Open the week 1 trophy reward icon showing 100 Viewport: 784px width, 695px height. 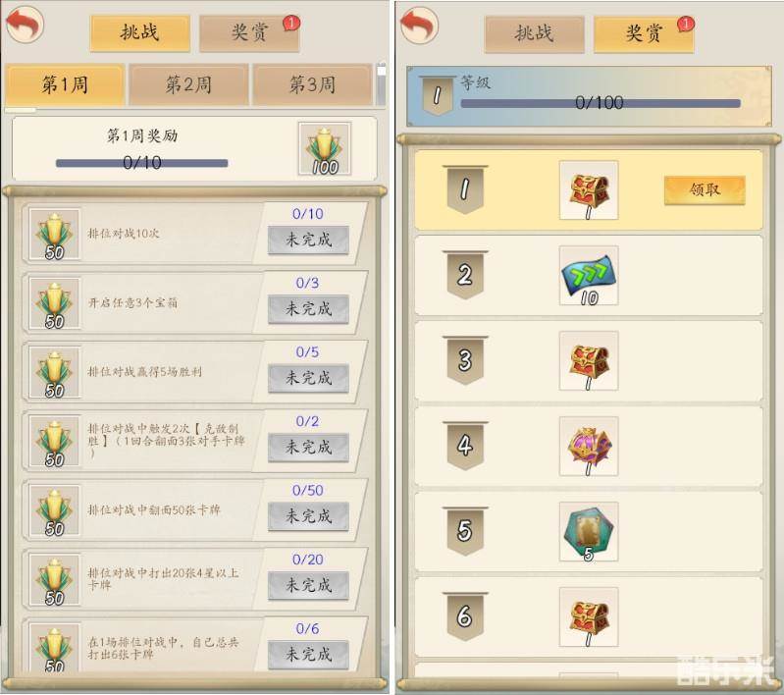324,148
